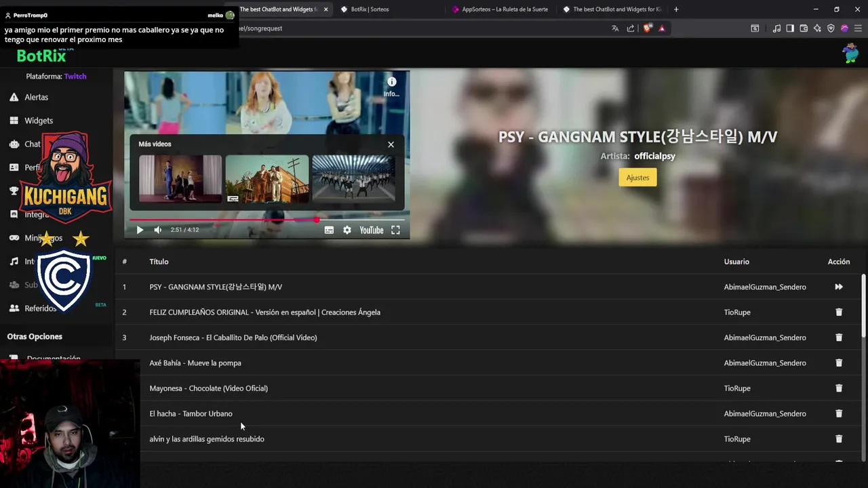Delete alvin y las ardillas request
The width and height of the screenshot is (868, 488).
[x=839, y=439]
